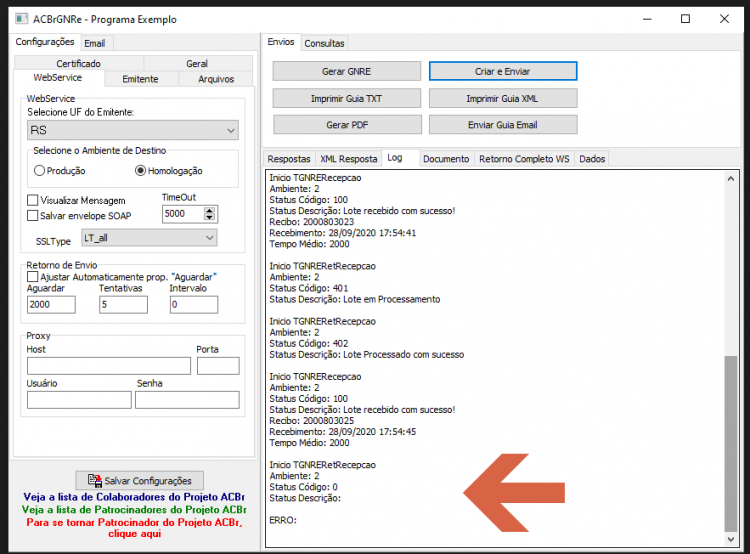
Task: Open the Patrocinadores do Projeto ACBr link
Action: pyautogui.click(x=134, y=510)
